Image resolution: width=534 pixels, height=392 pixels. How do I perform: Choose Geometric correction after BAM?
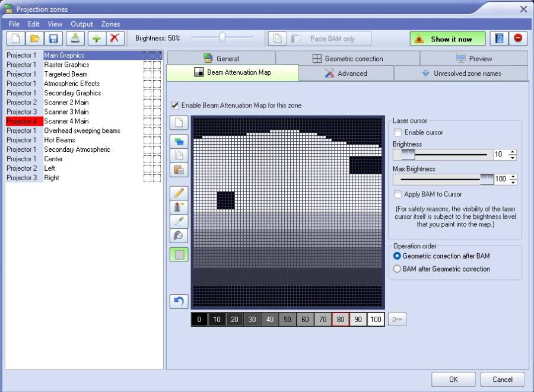click(399, 256)
